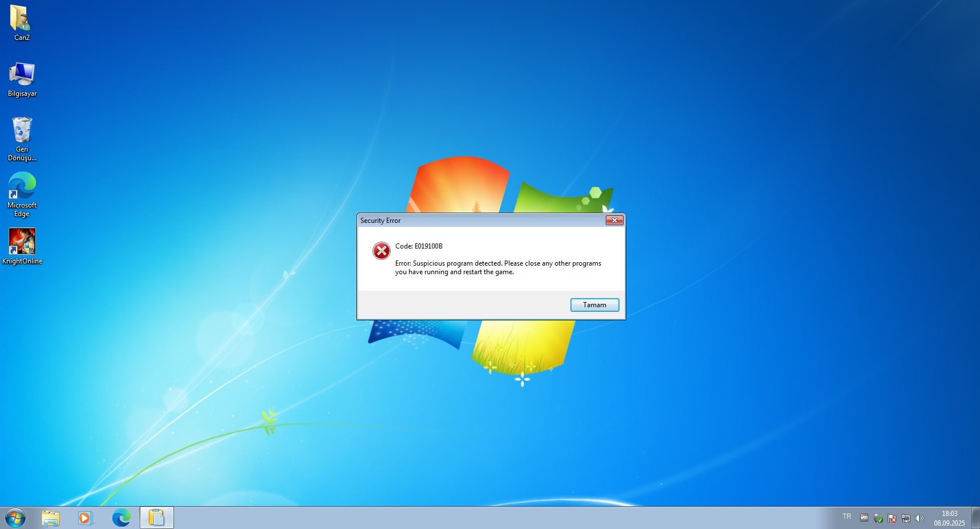Select the Microsoft Edge desktop shortcut
The image size is (980, 529).
(22, 194)
